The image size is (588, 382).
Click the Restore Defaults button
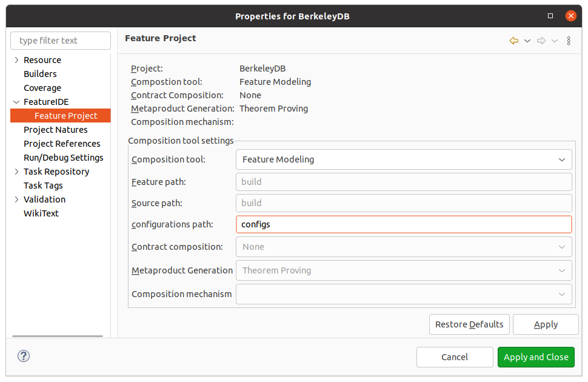(469, 324)
